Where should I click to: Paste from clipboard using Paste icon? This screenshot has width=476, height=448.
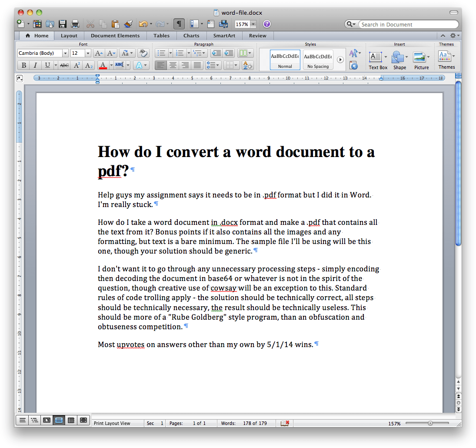coord(115,24)
